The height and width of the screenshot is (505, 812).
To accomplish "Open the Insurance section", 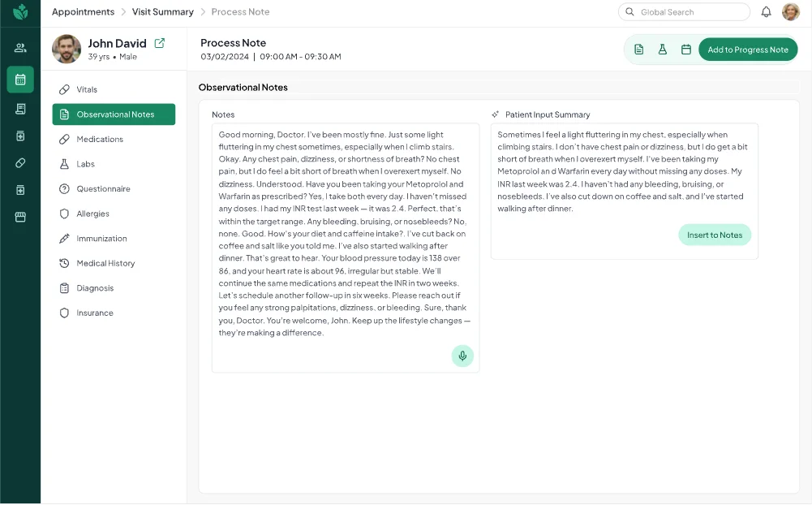I will [x=114, y=313].
